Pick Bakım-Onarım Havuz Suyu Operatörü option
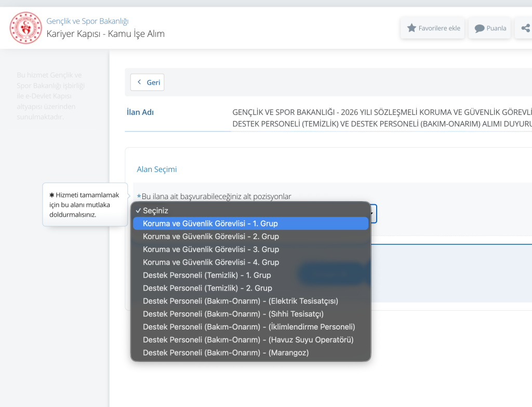 251,339
